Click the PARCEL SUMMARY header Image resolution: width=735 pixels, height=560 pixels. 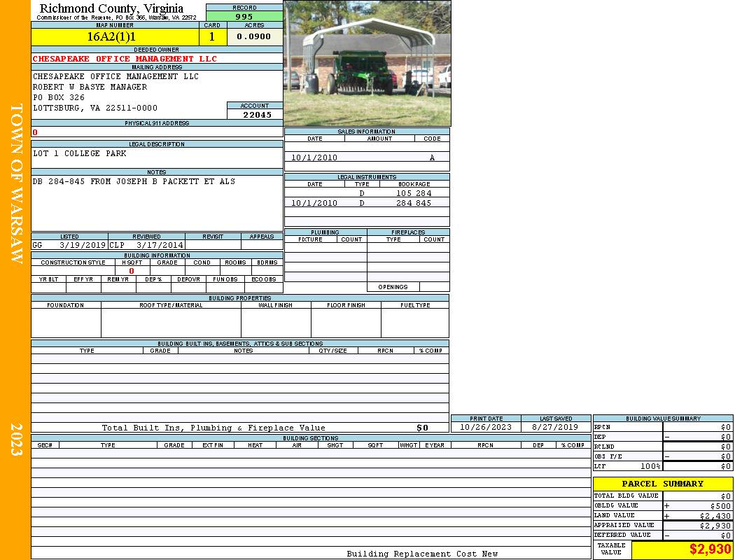pos(663,484)
